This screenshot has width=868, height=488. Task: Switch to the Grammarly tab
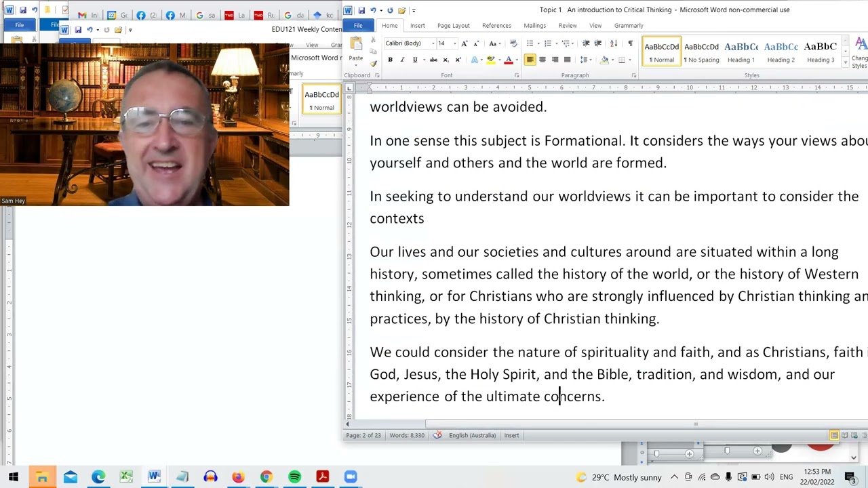coord(629,26)
